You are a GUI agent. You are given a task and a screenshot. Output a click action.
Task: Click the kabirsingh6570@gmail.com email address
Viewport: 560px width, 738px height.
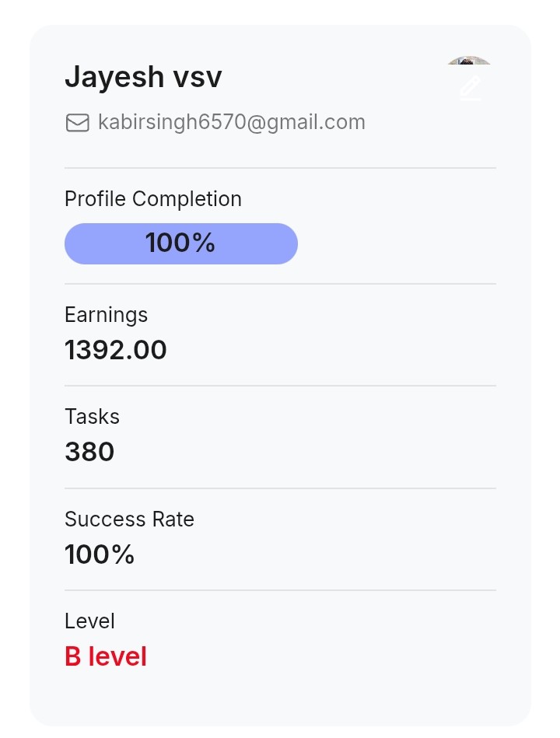[231, 122]
